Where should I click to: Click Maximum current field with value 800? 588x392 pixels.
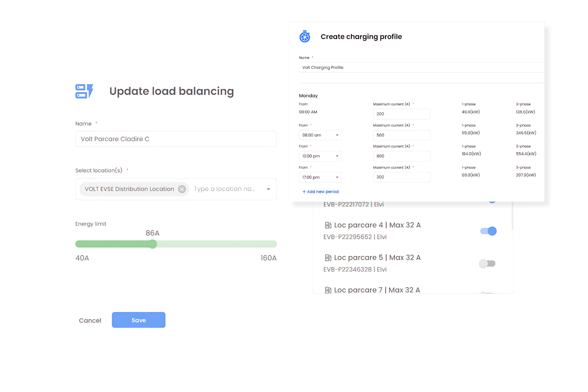point(402,156)
